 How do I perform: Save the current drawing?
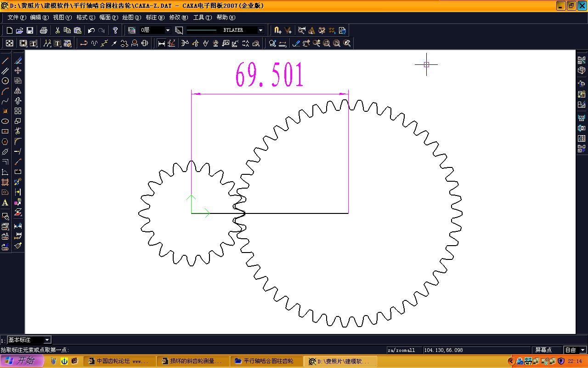click(x=29, y=30)
